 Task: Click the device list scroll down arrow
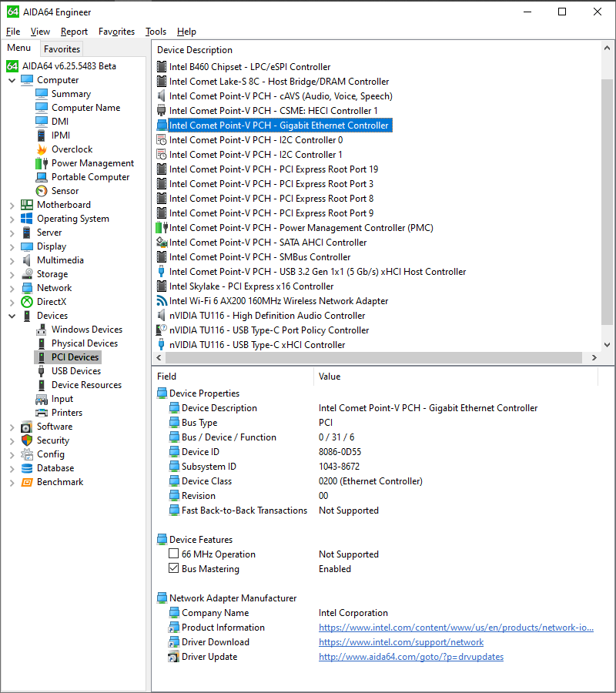pyautogui.click(x=608, y=345)
